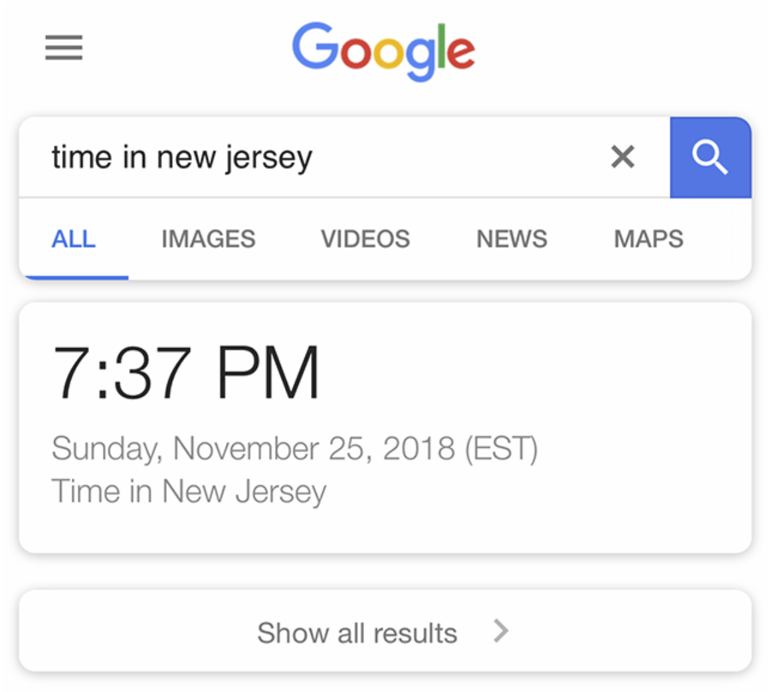
Task: Click the 7:37 PM time display
Action: pos(185,373)
